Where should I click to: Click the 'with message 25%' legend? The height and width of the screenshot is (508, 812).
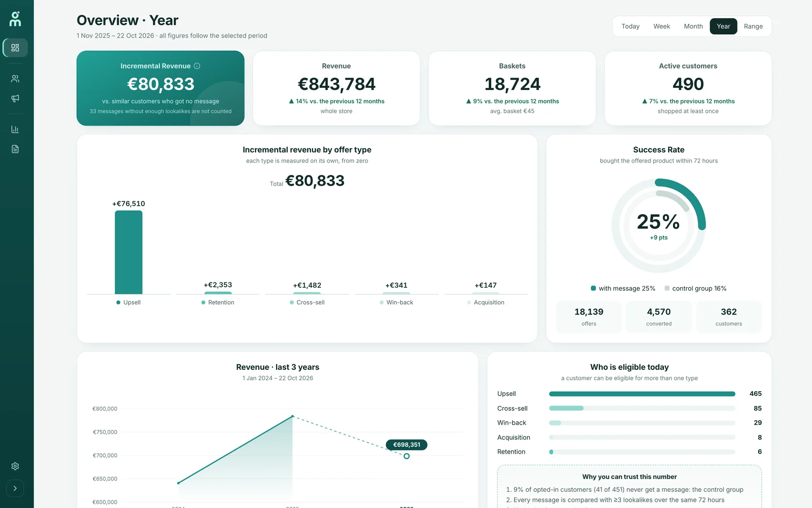pyautogui.click(x=623, y=289)
